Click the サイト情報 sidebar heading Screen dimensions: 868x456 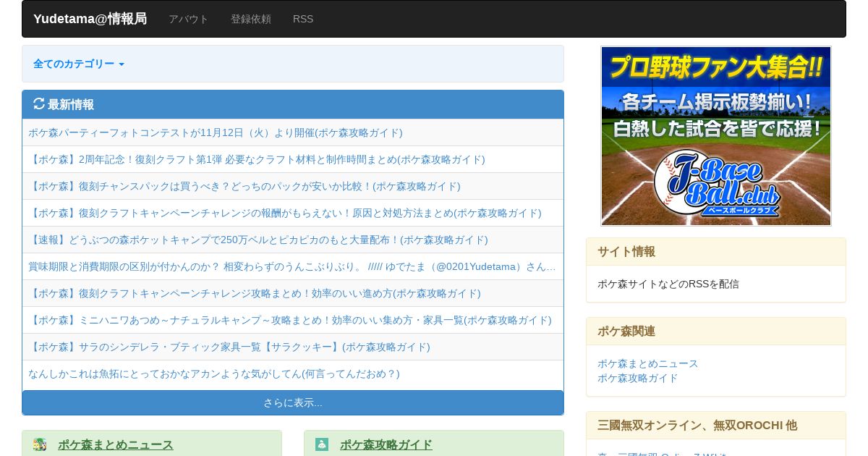coord(626,252)
